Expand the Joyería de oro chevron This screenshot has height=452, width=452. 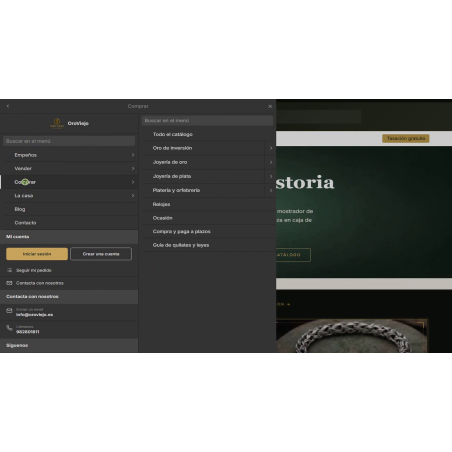click(x=271, y=162)
